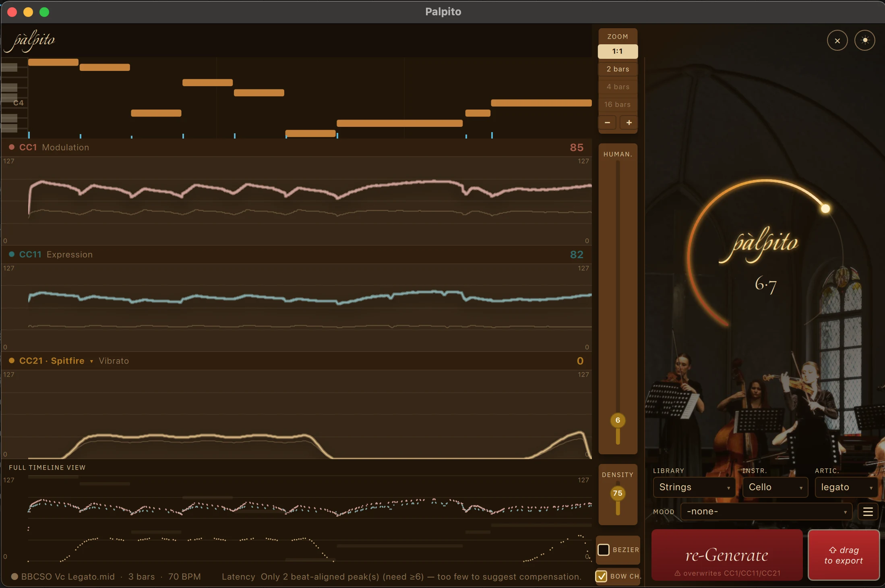The image size is (885, 588).
Task: Open the Mood -none- dropdown
Action: pos(766,511)
